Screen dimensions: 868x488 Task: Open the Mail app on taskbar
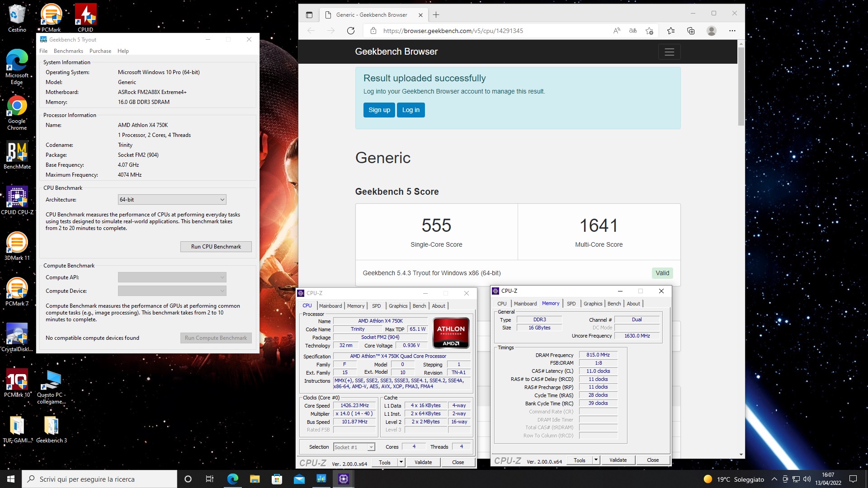pos(299,479)
